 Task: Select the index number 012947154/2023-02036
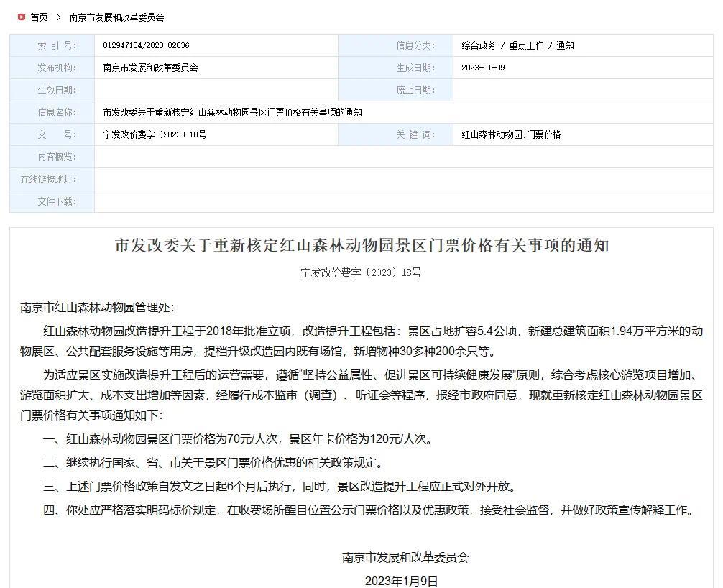[x=146, y=45]
